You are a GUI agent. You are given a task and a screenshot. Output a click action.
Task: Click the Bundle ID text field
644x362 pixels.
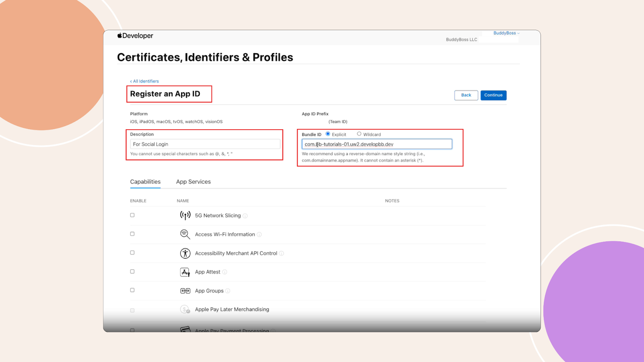coord(377,144)
